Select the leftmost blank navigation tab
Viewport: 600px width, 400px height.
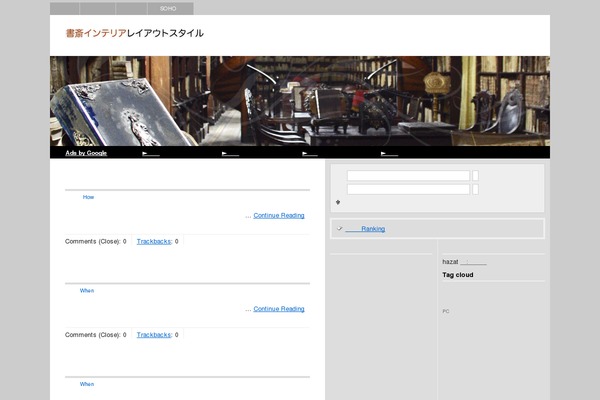point(65,8)
